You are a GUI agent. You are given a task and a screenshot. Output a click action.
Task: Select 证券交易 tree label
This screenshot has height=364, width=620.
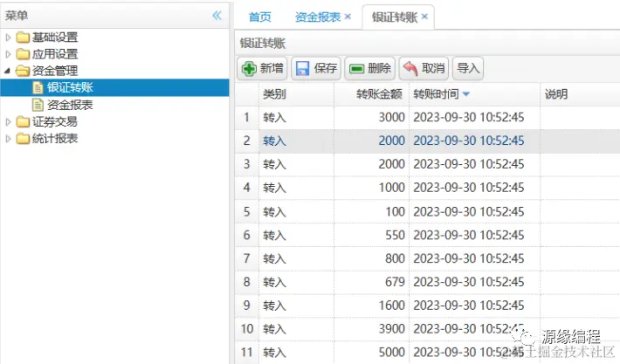[55, 121]
